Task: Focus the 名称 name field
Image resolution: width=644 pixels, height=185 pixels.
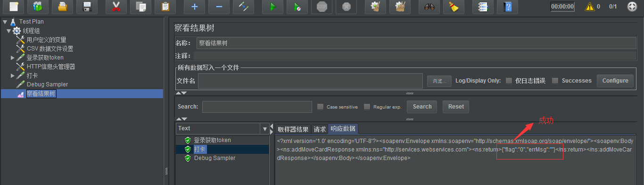Action: [416, 43]
